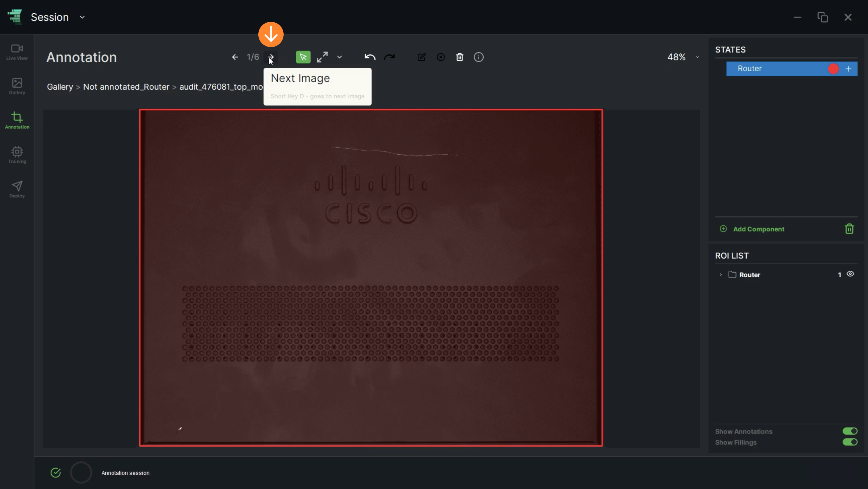This screenshot has height=489, width=868.
Task: Undo the last annotation action
Action: point(370,57)
